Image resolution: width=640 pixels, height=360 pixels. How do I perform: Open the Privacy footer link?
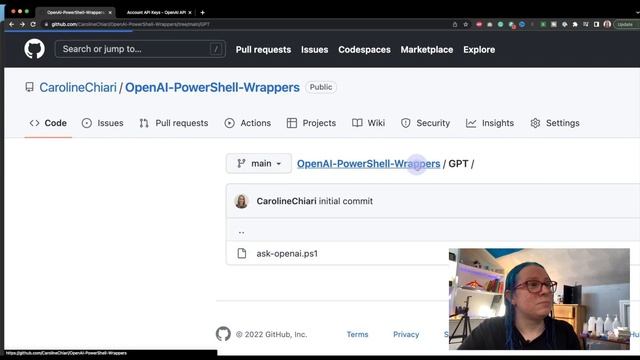point(406,334)
